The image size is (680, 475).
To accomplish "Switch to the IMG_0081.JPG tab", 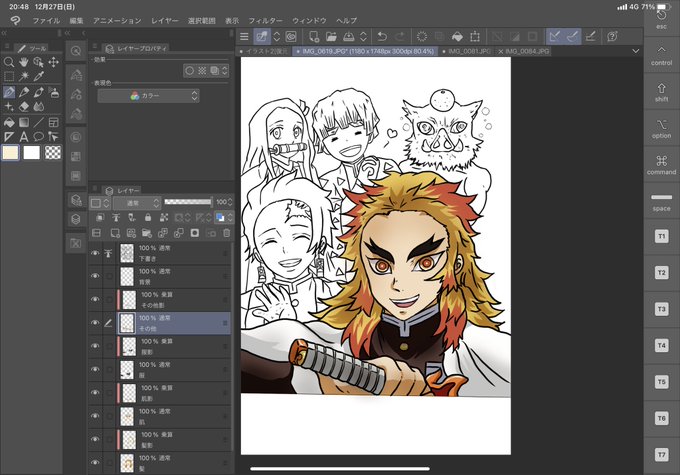I will pyautogui.click(x=469, y=51).
